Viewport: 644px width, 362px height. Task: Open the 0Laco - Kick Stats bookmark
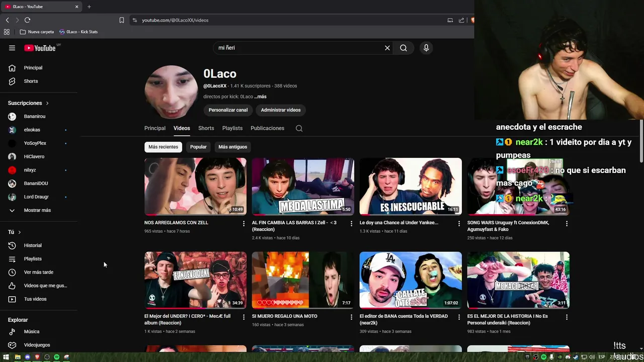78,32
